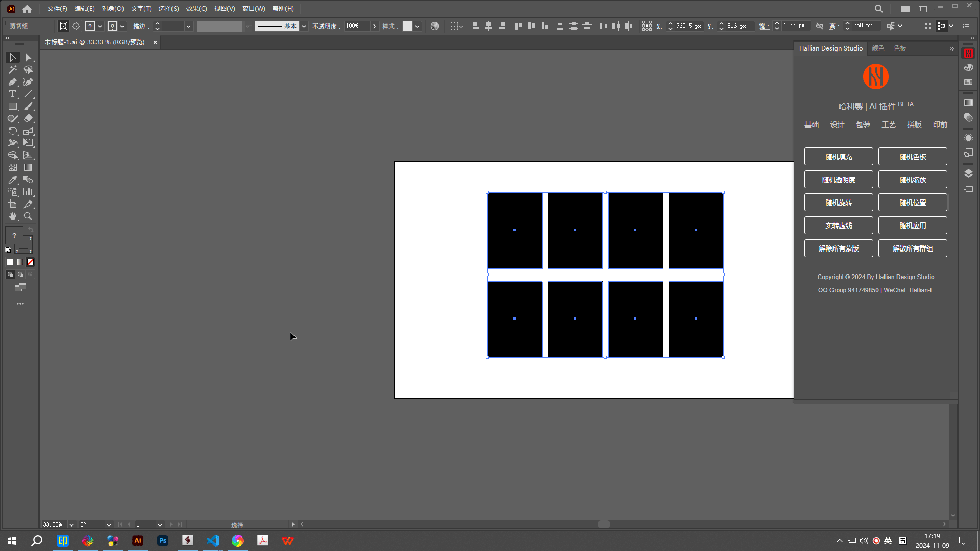Expand the opacity arrow next to 100%
980x551 pixels.
coord(374,26)
